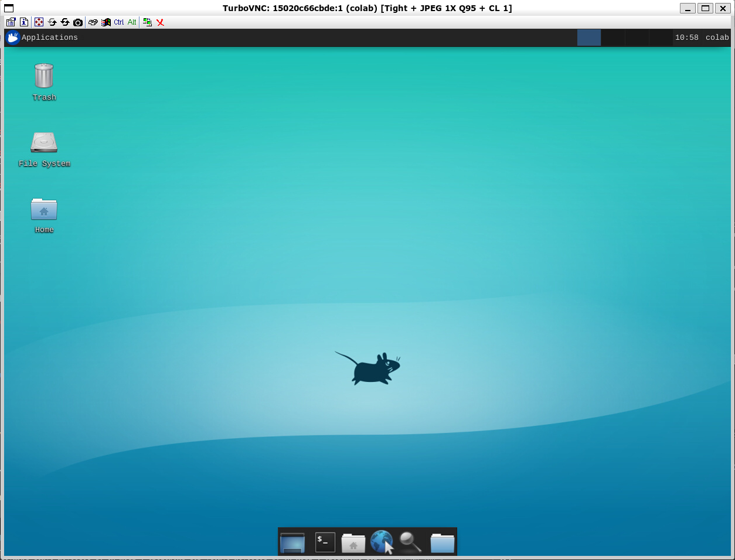This screenshot has height=560, width=735.
Task: Disconnect using the red X toolbar icon
Action: (x=160, y=22)
